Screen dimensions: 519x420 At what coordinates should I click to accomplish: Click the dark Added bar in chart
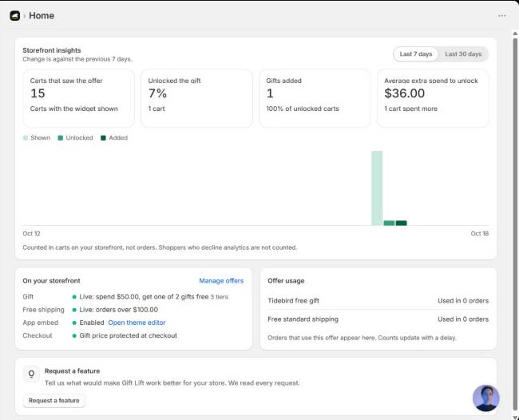coord(401,223)
